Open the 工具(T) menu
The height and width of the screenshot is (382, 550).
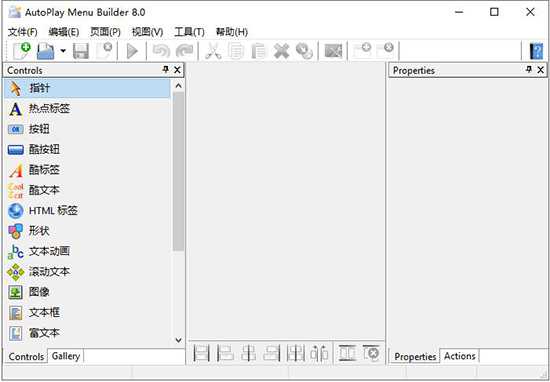[x=189, y=32]
